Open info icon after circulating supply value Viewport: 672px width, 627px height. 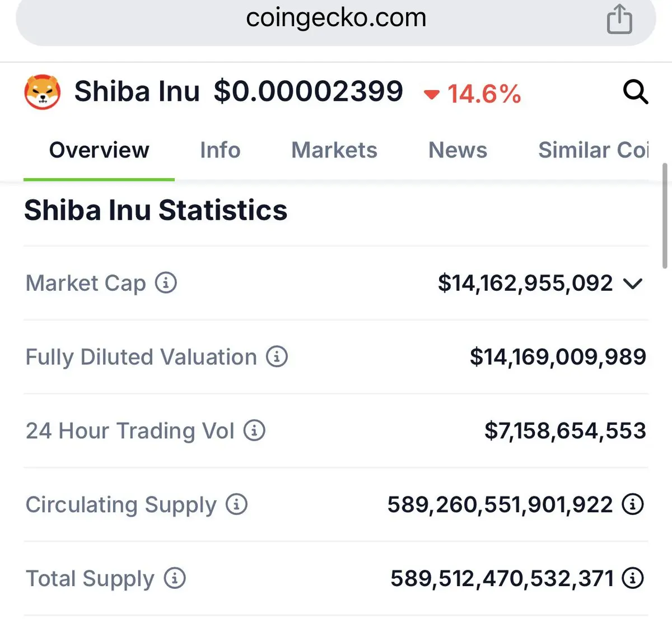pyautogui.click(x=633, y=504)
